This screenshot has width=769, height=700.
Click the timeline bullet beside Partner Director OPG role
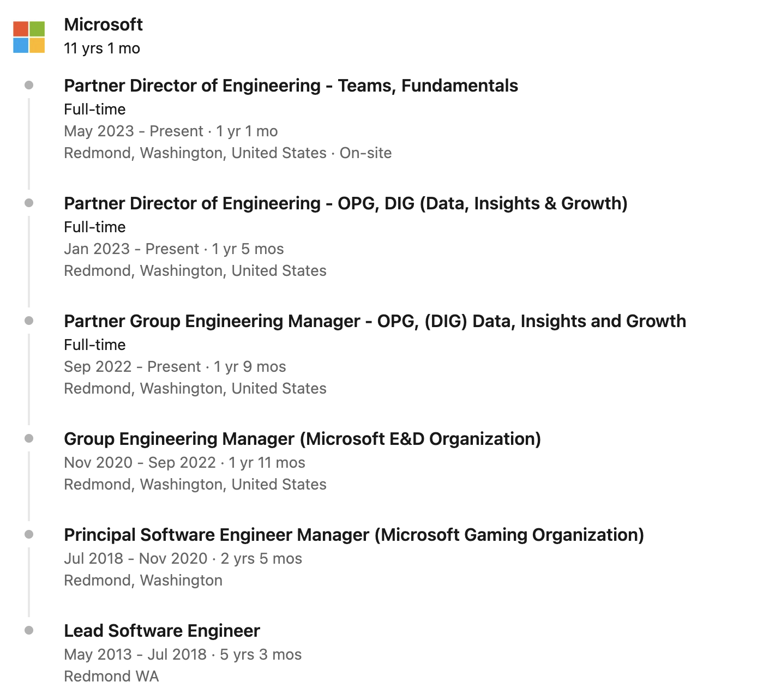(x=29, y=203)
